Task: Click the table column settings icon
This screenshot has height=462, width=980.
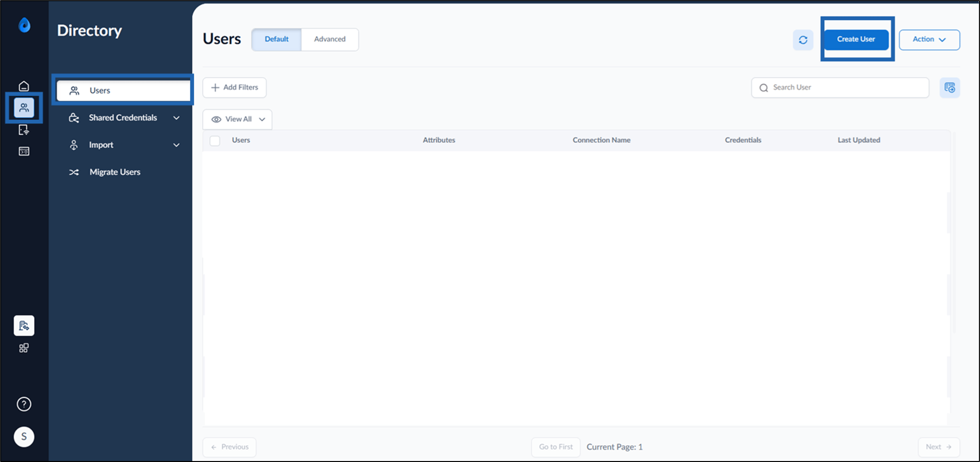Action: point(950,88)
